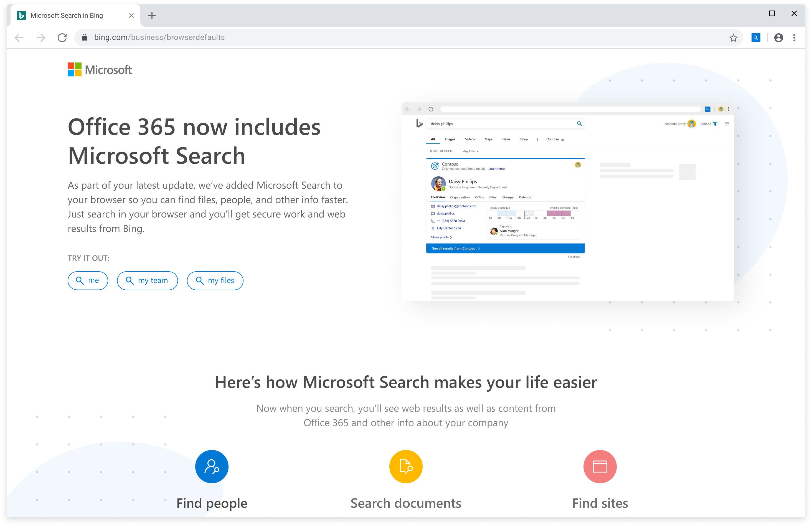Click the 'me' sample search button
This screenshot has width=812, height=526.
click(x=88, y=280)
